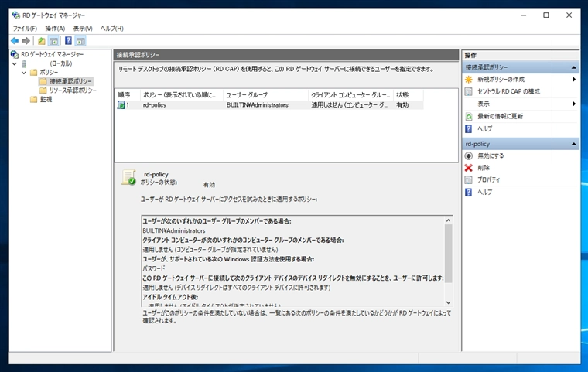The image size is (588, 372).
Task: Click the Up one level folder icon
Action: click(42, 40)
